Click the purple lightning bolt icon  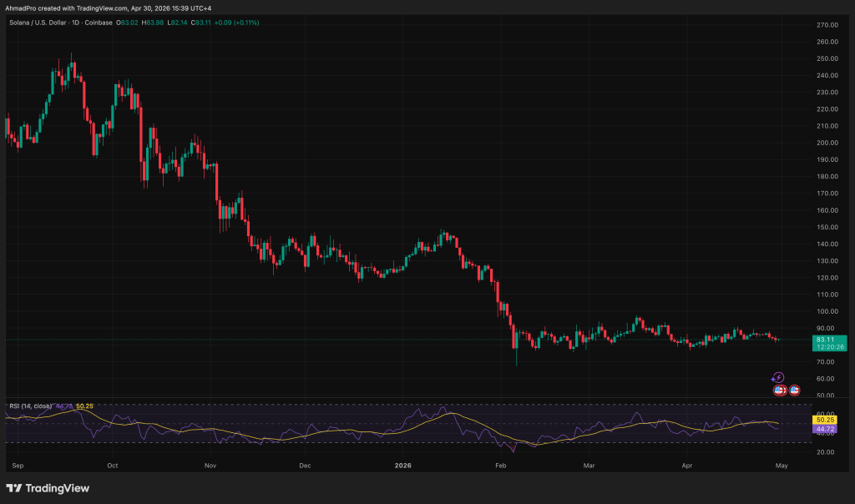tap(778, 378)
